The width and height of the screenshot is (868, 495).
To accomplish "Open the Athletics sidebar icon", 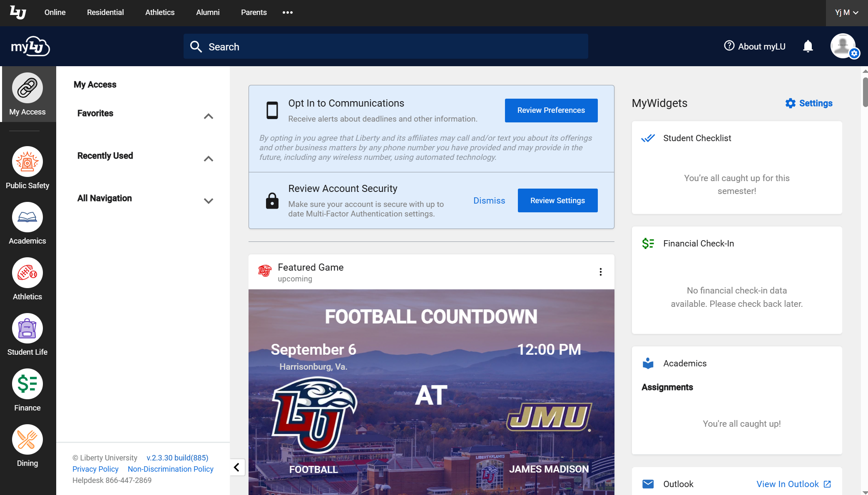I will click(x=27, y=273).
